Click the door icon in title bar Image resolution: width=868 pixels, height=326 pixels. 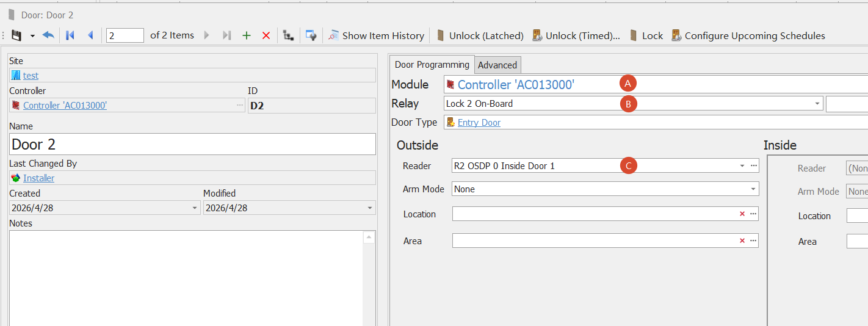click(x=12, y=15)
